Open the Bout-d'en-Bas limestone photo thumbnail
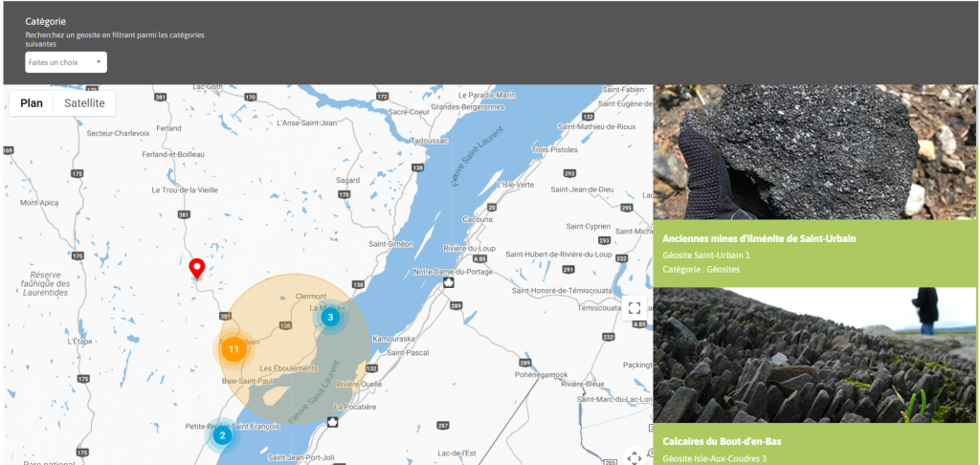The image size is (980, 465). coord(814,355)
